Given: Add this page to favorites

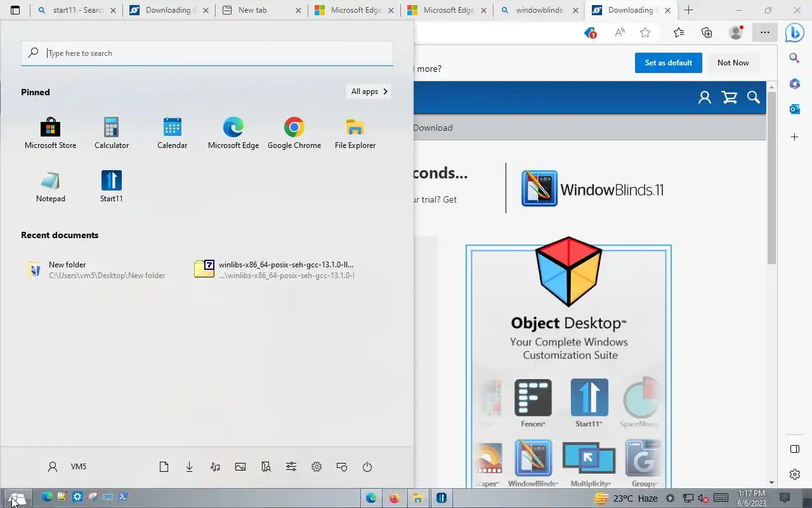Looking at the screenshot, I should tap(645, 33).
